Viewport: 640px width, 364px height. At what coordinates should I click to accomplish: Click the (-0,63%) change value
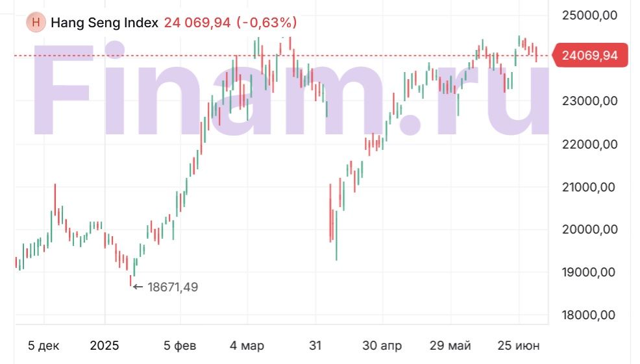pyautogui.click(x=267, y=23)
